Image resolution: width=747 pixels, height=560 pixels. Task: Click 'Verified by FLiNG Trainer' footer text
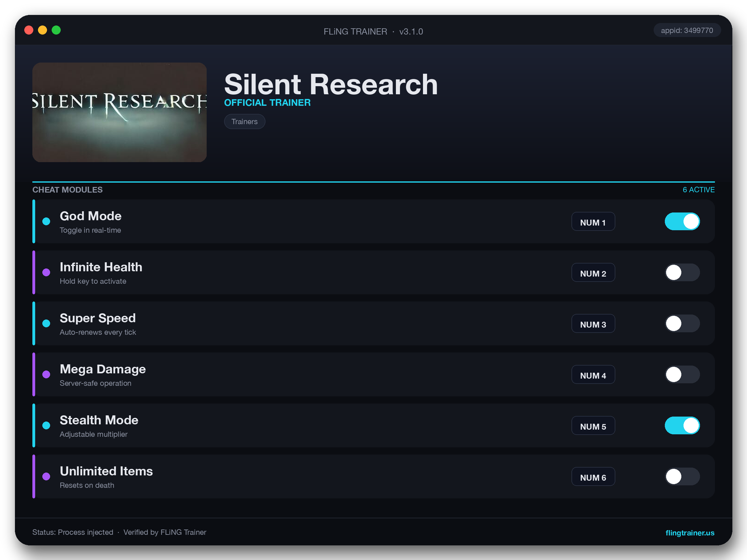click(x=165, y=532)
